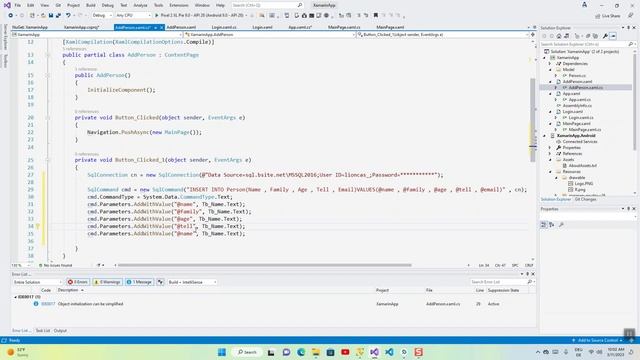Image resolution: width=640 pixels, height=360 pixels.
Task: Open Microsoft Edge from the taskbar
Action: tap(301, 352)
